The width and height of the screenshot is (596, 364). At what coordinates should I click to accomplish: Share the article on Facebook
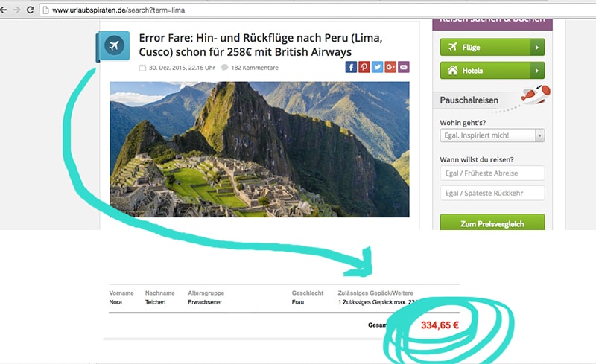351,67
